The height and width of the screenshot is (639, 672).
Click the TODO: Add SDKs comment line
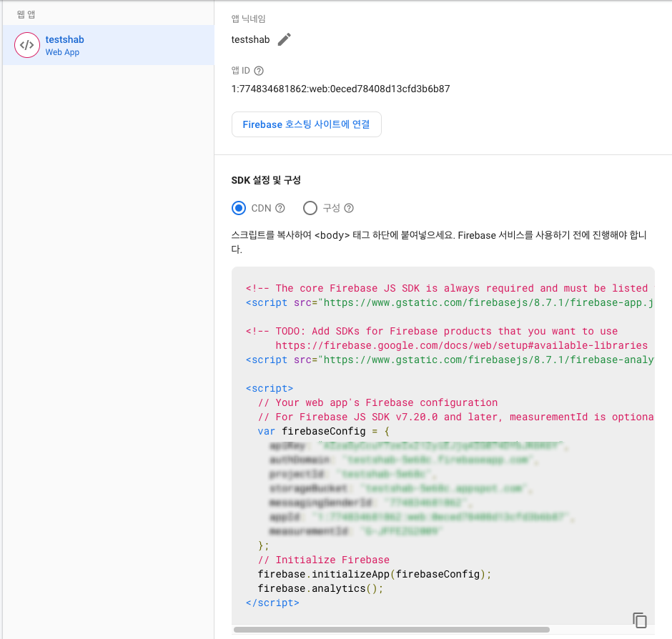click(x=432, y=331)
